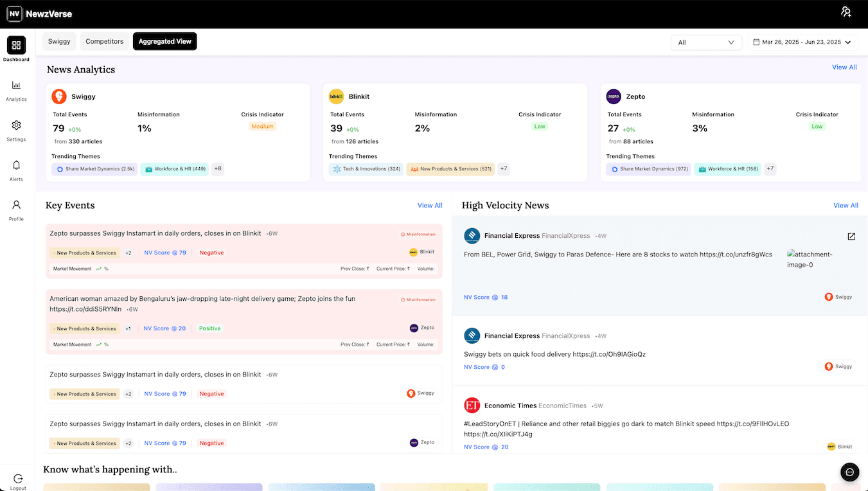This screenshot has height=491, width=868.
Task: Click the Alerts label in the sidebar
Action: [x=17, y=179]
